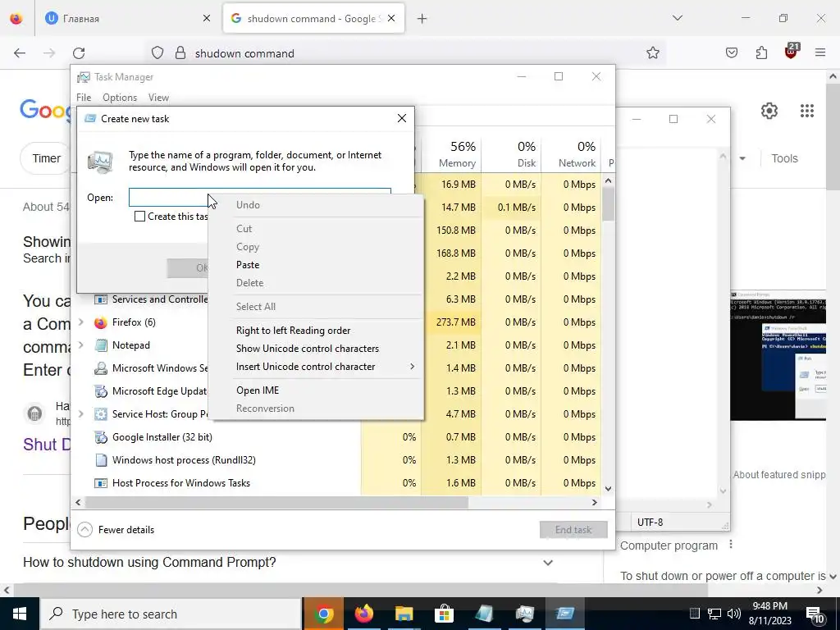Screen dimensions: 840x630
Task: Bookmark this page with the star icon
Action: pos(652,53)
